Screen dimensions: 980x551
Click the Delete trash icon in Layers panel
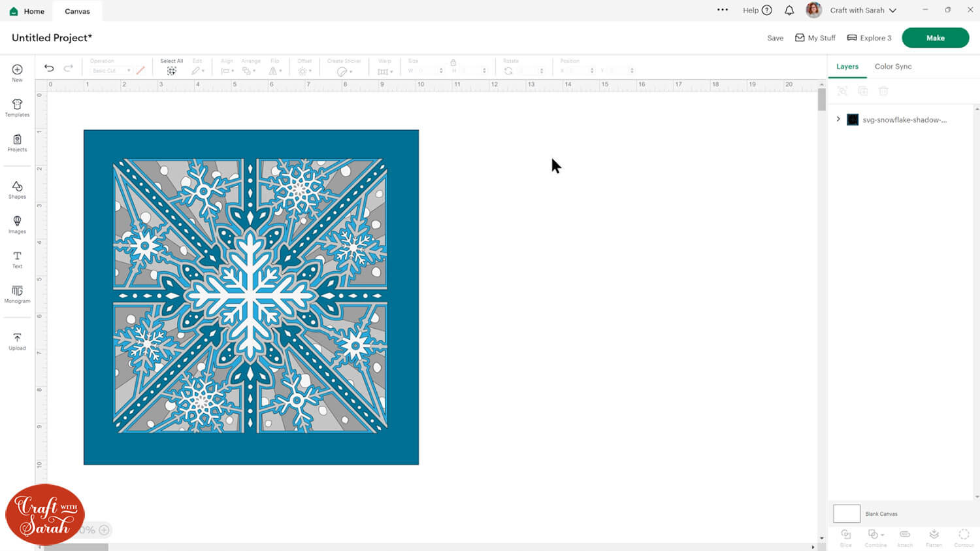[883, 92]
